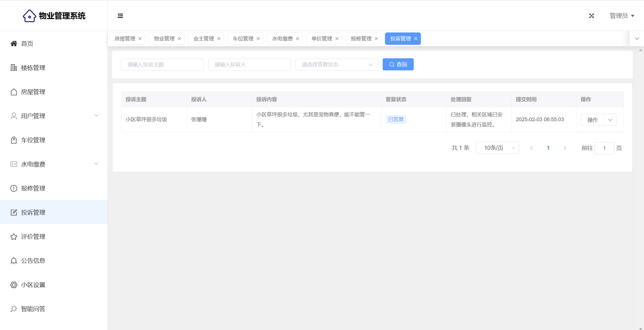The width and height of the screenshot is (644, 330).
Task: Open 智能问答 sparkle icon in sidebar
Action: pos(14,309)
